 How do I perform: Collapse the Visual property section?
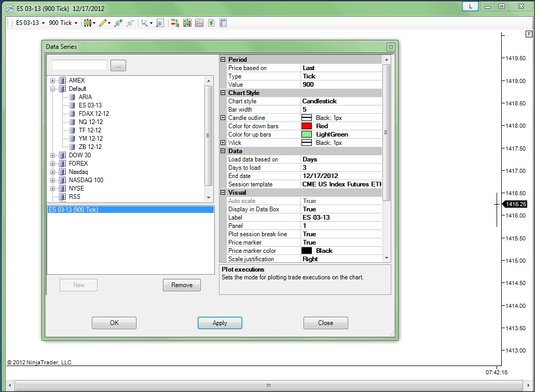coord(223,193)
